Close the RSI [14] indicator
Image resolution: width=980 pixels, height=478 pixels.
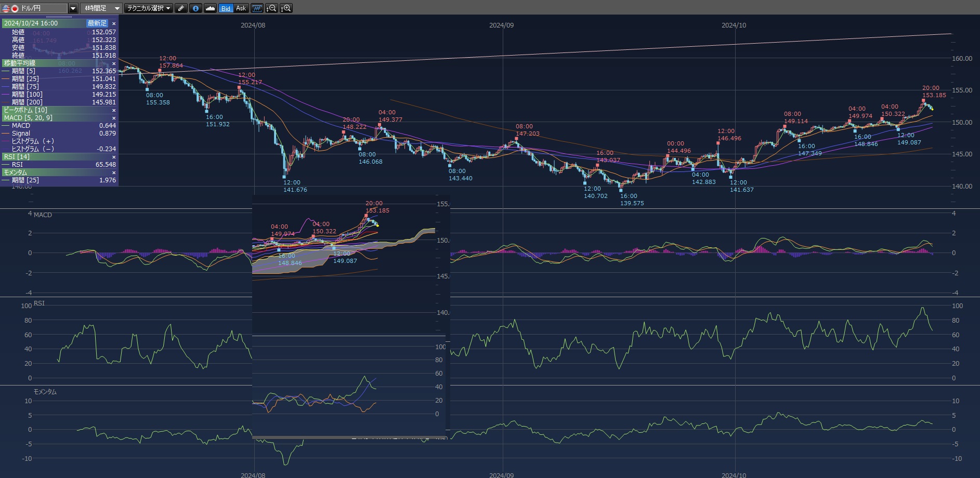(x=114, y=157)
